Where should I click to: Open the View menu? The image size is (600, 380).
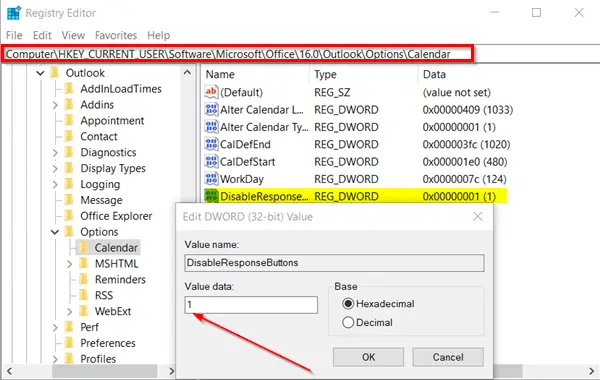pyautogui.click(x=73, y=35)
